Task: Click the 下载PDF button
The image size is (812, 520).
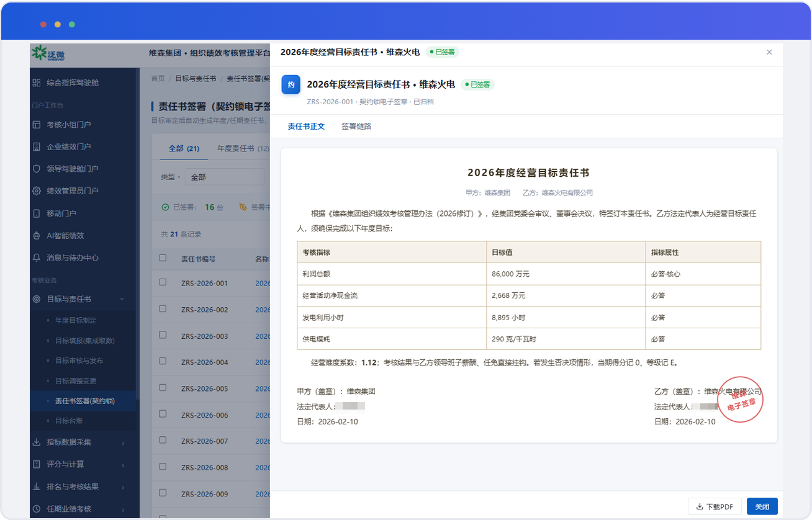Action: pos(715,506)
